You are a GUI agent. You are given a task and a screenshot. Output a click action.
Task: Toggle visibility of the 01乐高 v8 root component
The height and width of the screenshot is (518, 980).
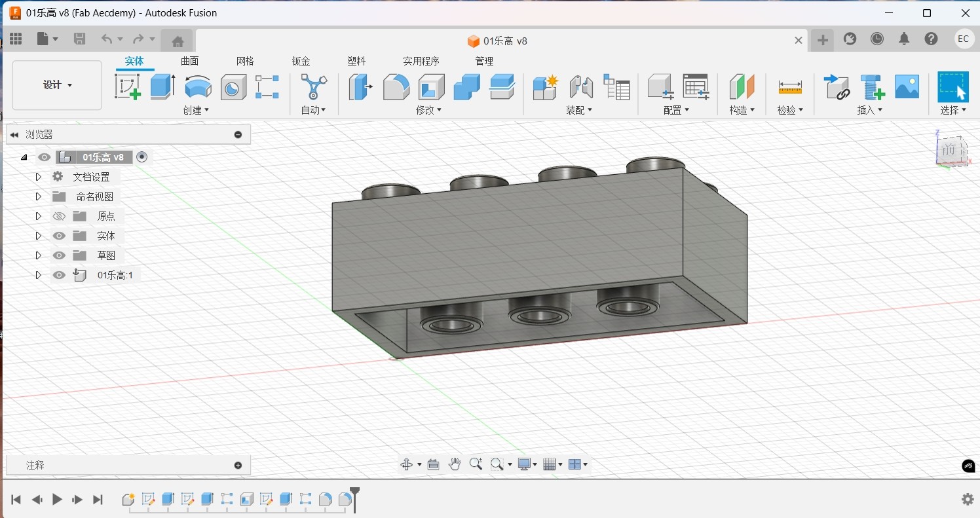coord(44,157)
